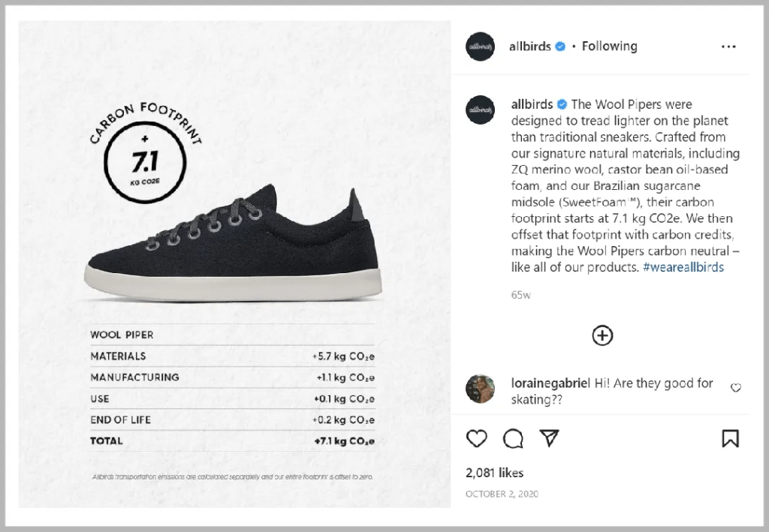The image size is (769, 532).
Task: Click the 65w timestamp under the caption
Action: 520,295
